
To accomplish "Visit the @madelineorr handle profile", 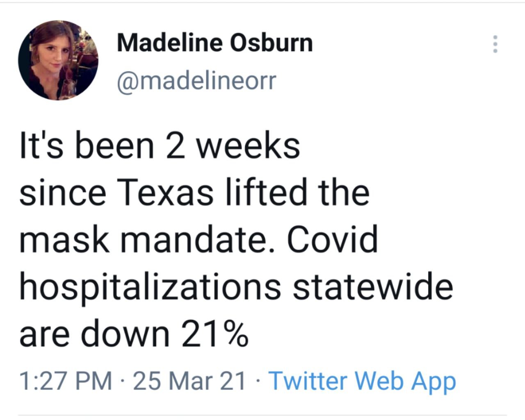I will pos(197,80).
